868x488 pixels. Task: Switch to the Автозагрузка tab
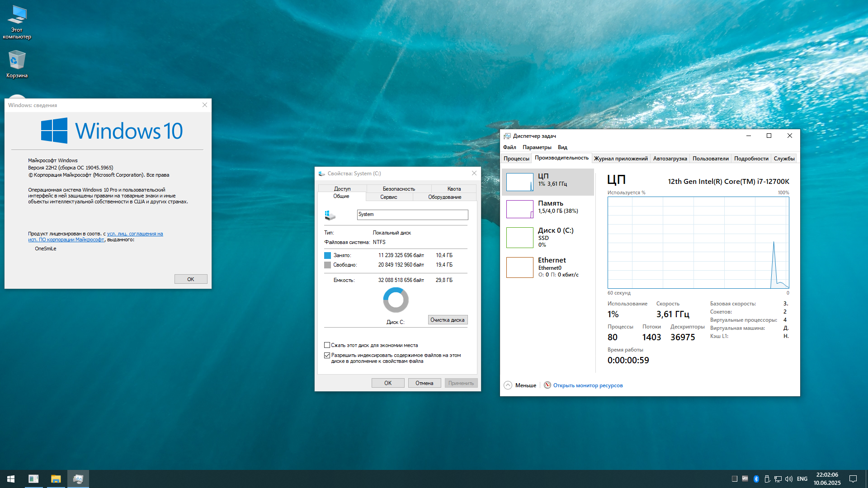click(670, 158)
